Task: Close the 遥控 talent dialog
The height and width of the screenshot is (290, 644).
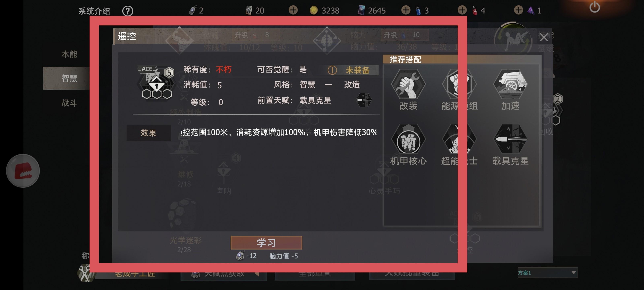Action: 544,37
